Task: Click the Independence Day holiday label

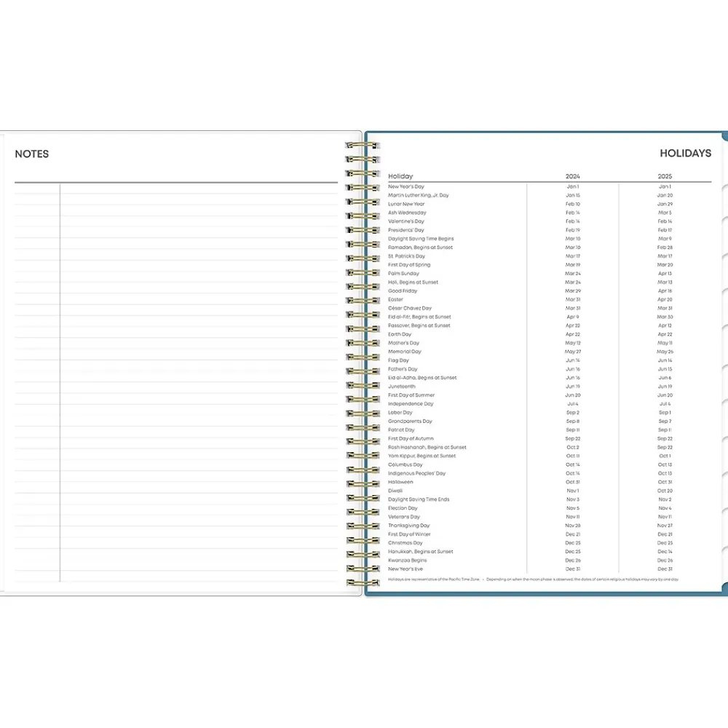Action: click(411, 404)
